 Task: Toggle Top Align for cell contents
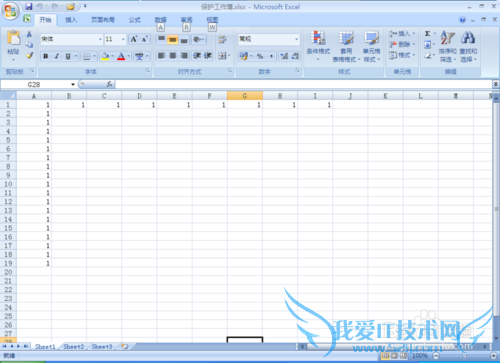point(161,40)
